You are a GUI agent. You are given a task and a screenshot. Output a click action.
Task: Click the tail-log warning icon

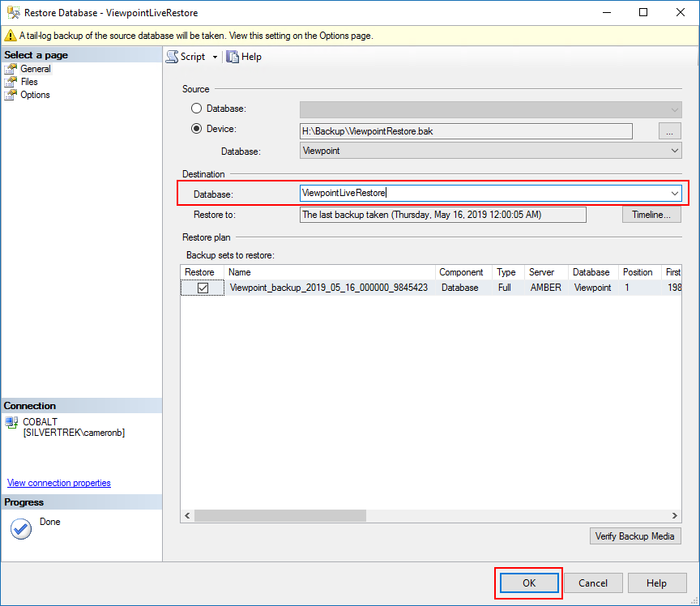[x=11, y=36]
